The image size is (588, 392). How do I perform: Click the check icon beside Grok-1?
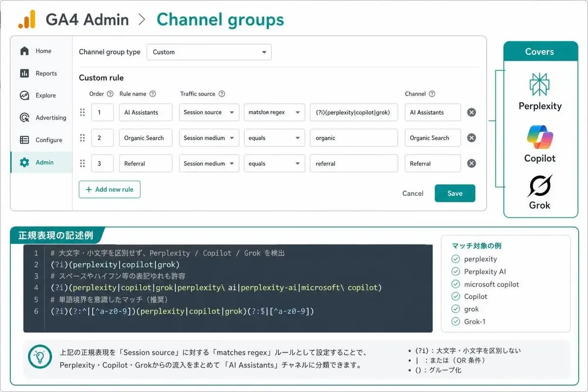click(456, 322)
